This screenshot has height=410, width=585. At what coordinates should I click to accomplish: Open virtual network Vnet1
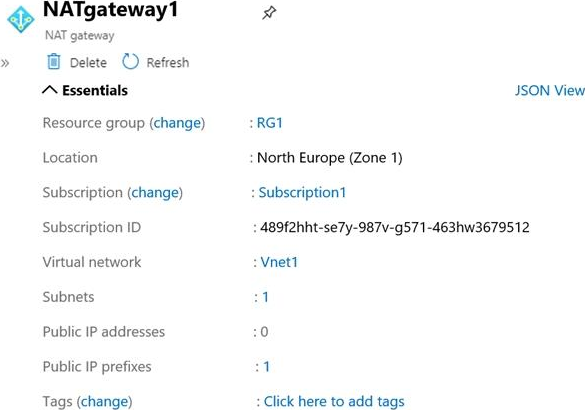click(279, 262)
